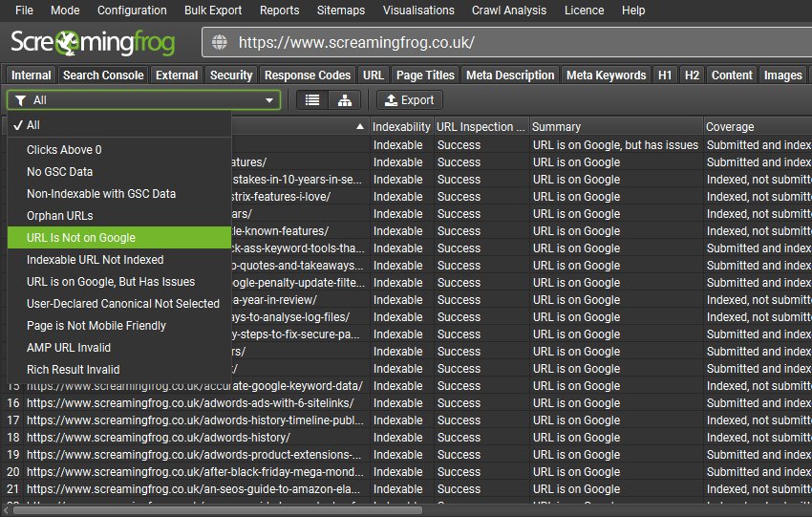
Task: Click 'URL is on Google, but has issues' summary cell
Action: click(616, 144)
